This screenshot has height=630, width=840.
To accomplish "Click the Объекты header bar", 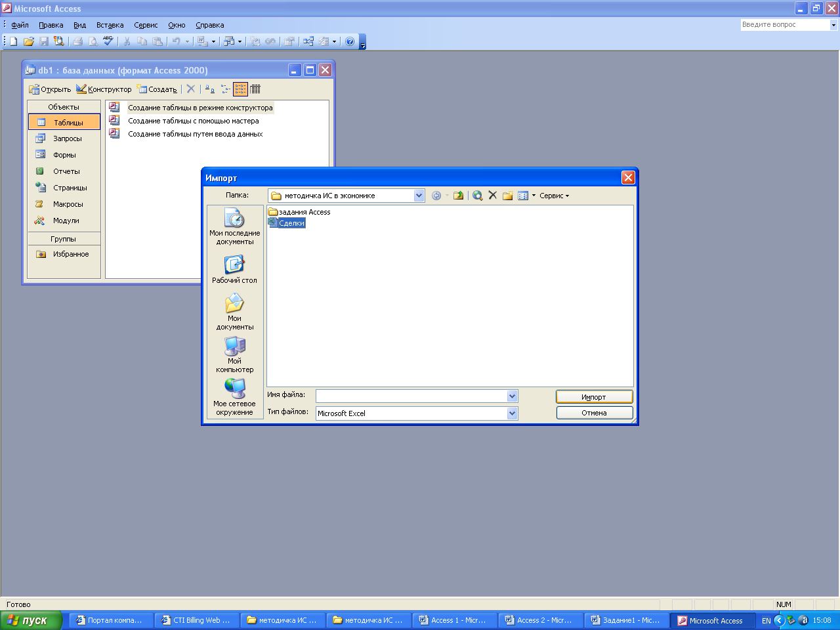I will [x=64, y=107].
